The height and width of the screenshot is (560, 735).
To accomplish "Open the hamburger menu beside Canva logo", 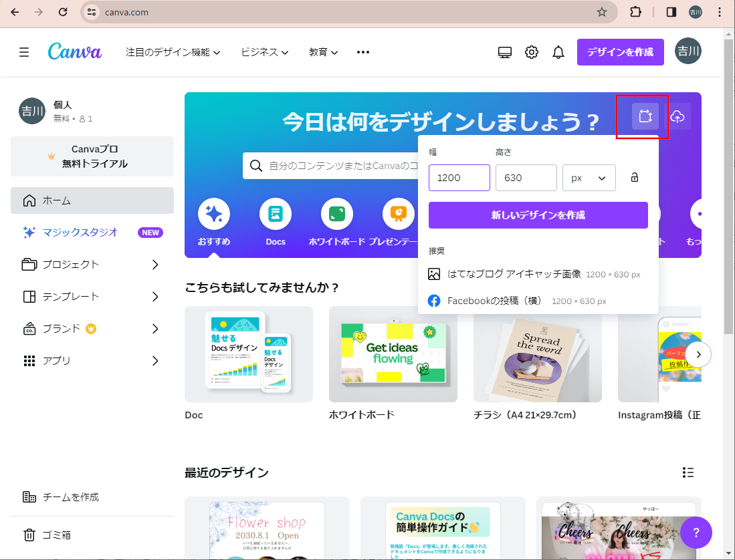I will click(x=24, y=52).
